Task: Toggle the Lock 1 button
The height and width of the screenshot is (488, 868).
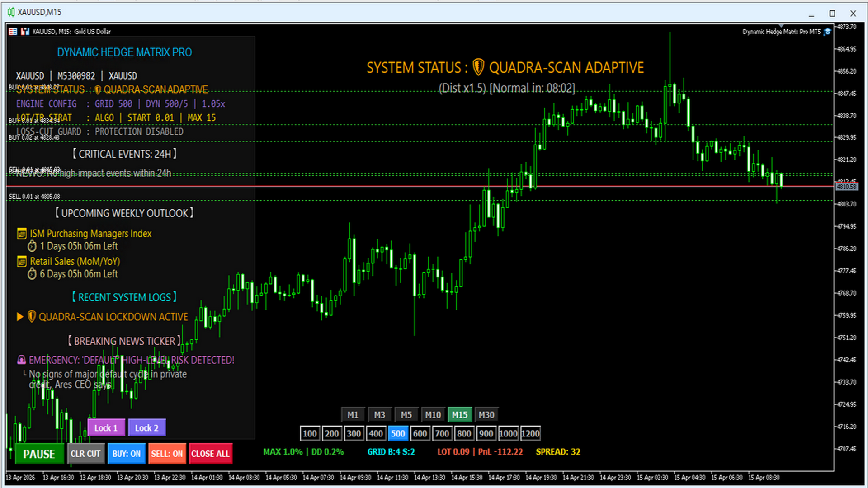Action: [106, 428]
